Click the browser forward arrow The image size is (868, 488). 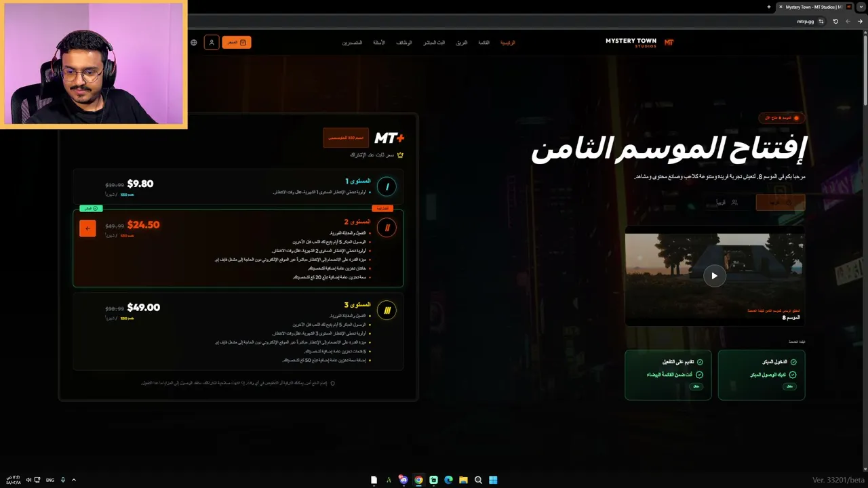point(848,21)
